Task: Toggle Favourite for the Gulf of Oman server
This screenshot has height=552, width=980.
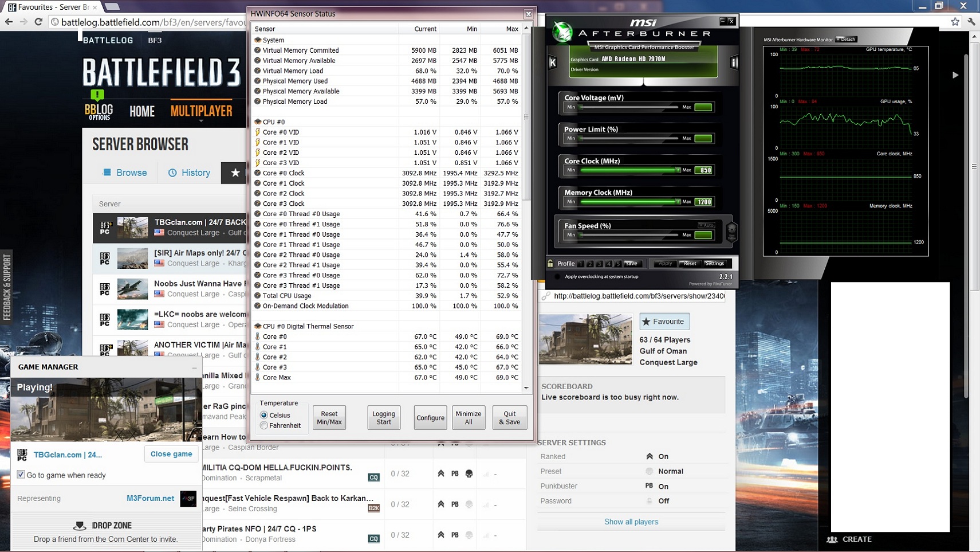Action: point(664,322)
